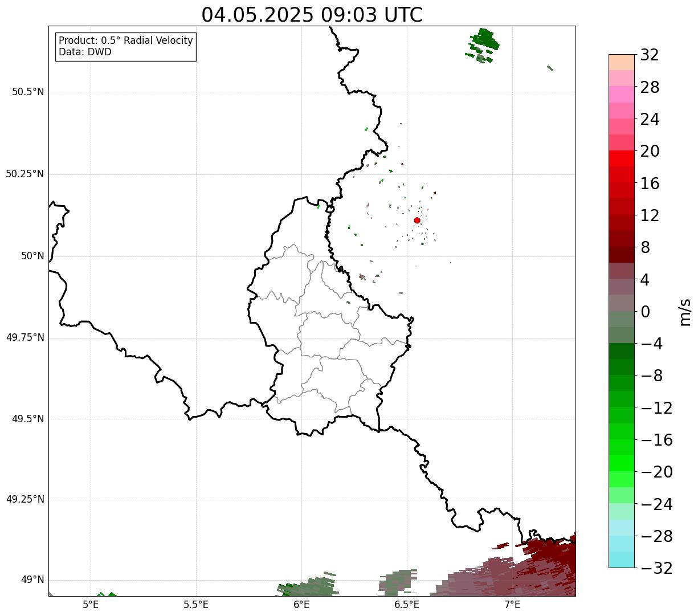The height and width of the screenshot is (616, 698).
Task: Click the colorbar tick label −32
Action: coord(656,568)
